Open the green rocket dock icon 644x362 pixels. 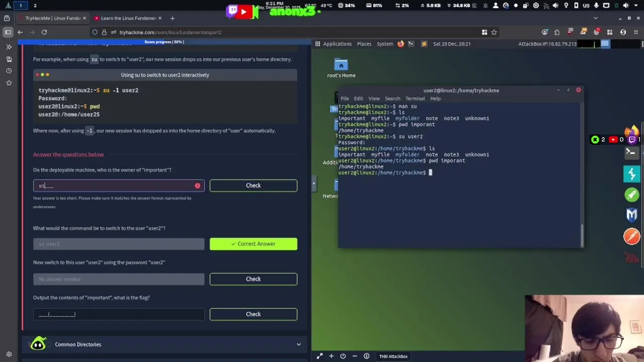(x=632, y=195)
